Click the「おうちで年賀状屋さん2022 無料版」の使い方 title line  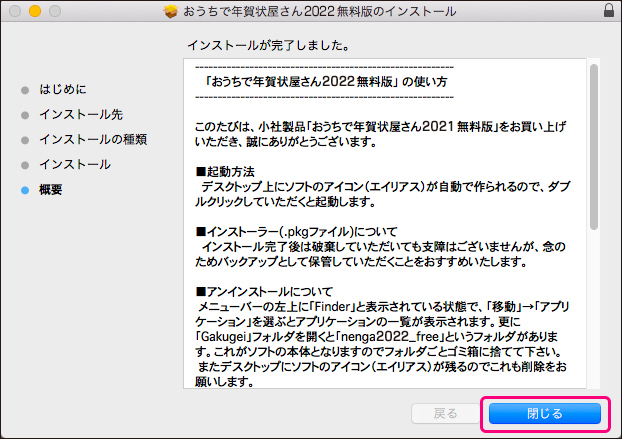[x=325, y=82]
